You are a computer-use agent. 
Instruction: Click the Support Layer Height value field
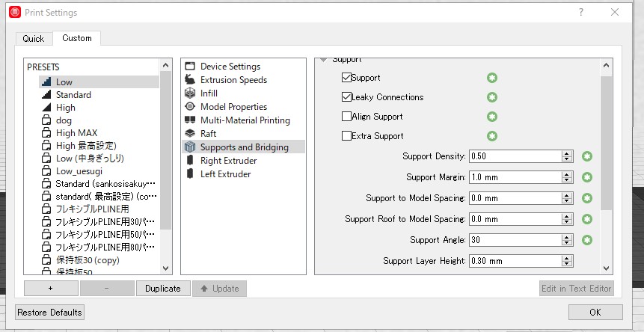click(516, 261)
